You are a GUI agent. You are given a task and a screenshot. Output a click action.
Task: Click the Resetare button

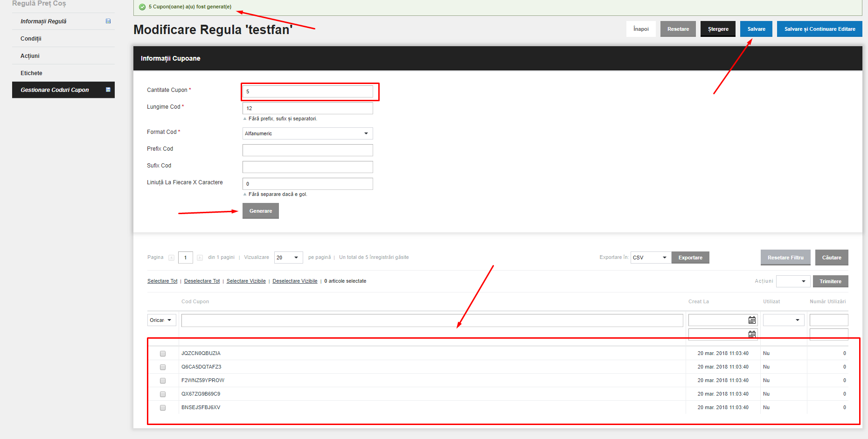click(x=678, y=29)
